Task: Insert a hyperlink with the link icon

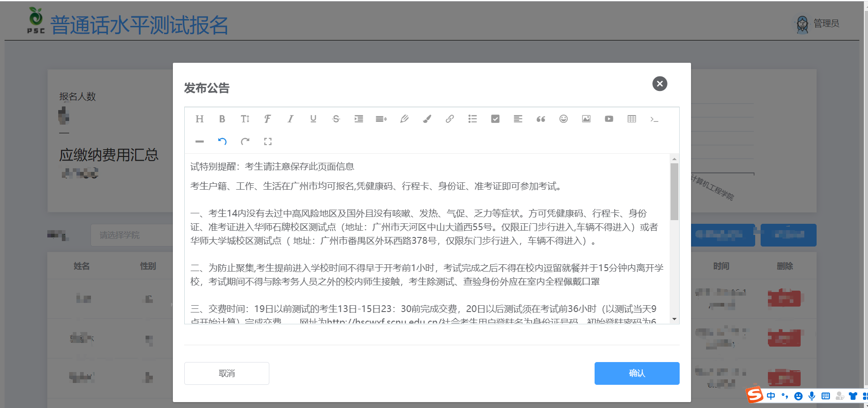Action: pos(449,119)
